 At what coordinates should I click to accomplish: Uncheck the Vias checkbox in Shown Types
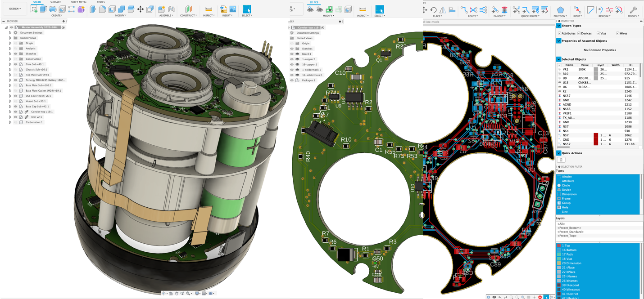point(599,33)
